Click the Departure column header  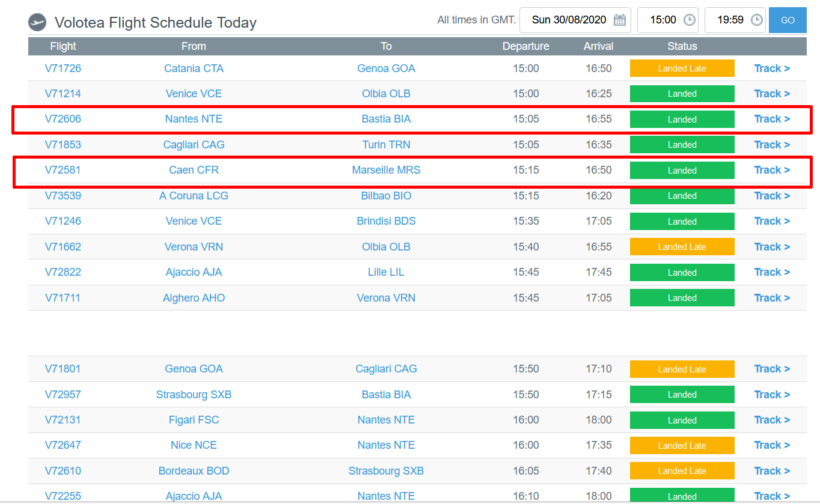[525, 46]
